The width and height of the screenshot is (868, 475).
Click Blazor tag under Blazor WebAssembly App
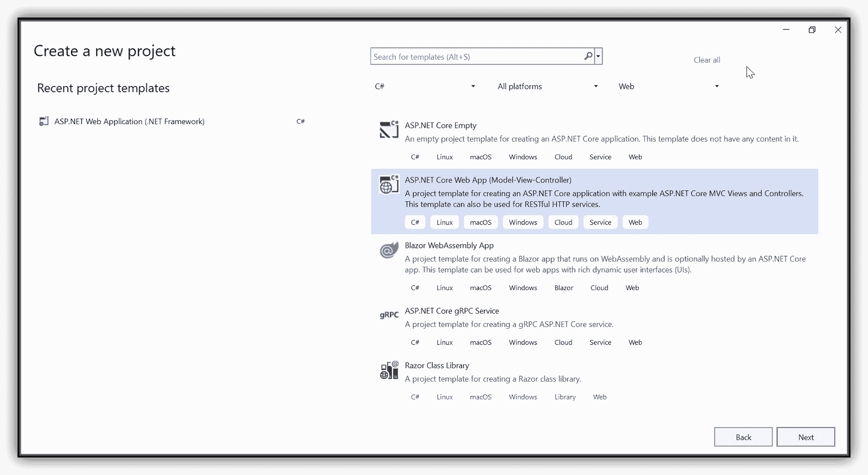pos(564,288)
